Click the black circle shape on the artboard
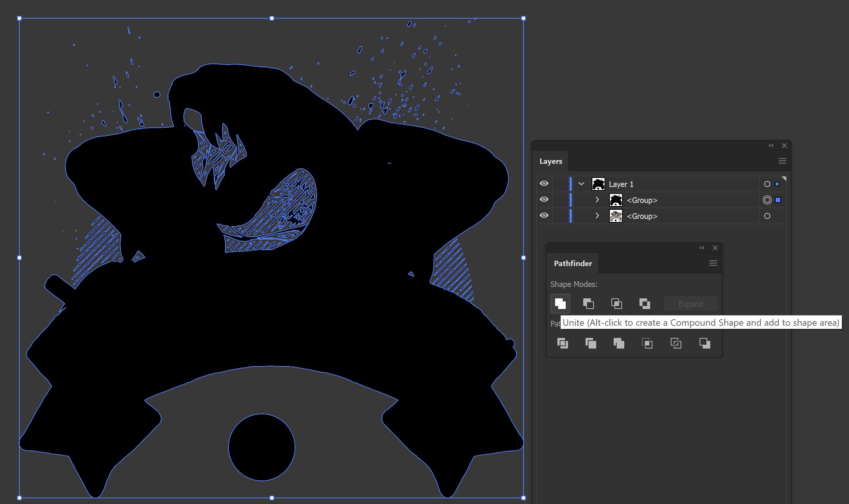This screenshot has height=504, width=849. pyautogui.click(x=262, y=447)
